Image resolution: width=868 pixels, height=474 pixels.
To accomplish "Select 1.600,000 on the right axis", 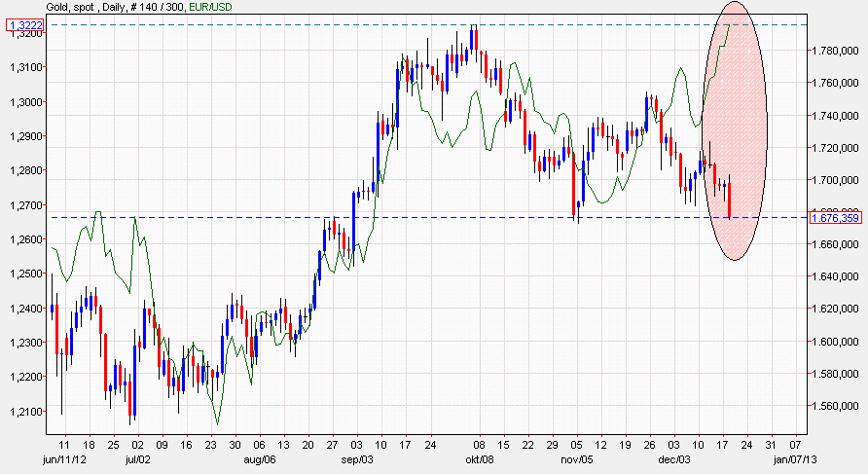I will (834, 342).
